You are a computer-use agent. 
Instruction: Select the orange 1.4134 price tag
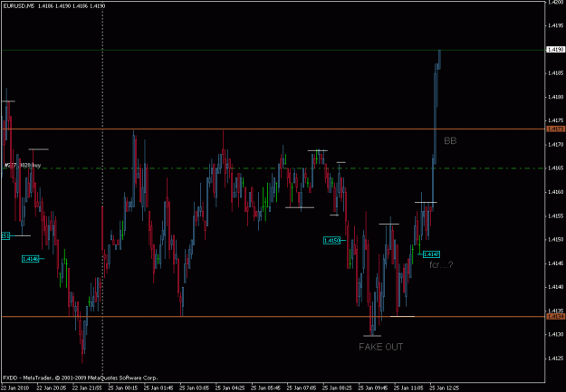coord(556,317)
